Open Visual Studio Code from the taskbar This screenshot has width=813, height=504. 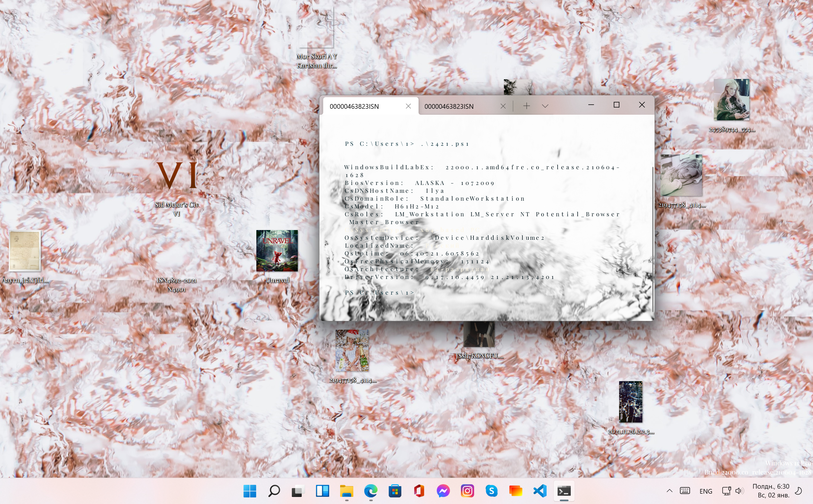point(540,491)
